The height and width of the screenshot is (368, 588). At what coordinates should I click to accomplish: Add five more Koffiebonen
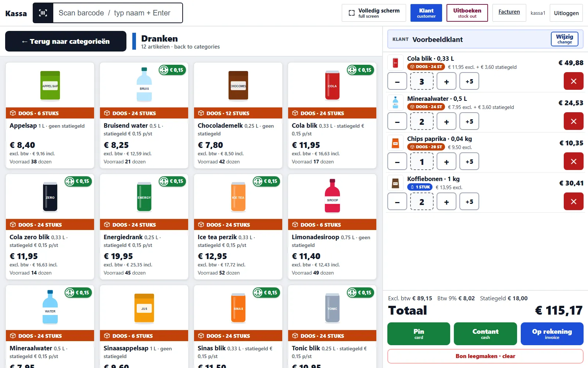469,202
